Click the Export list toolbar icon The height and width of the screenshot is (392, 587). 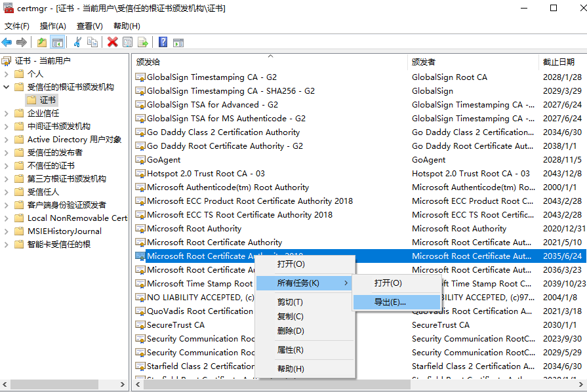coord(143,42)
